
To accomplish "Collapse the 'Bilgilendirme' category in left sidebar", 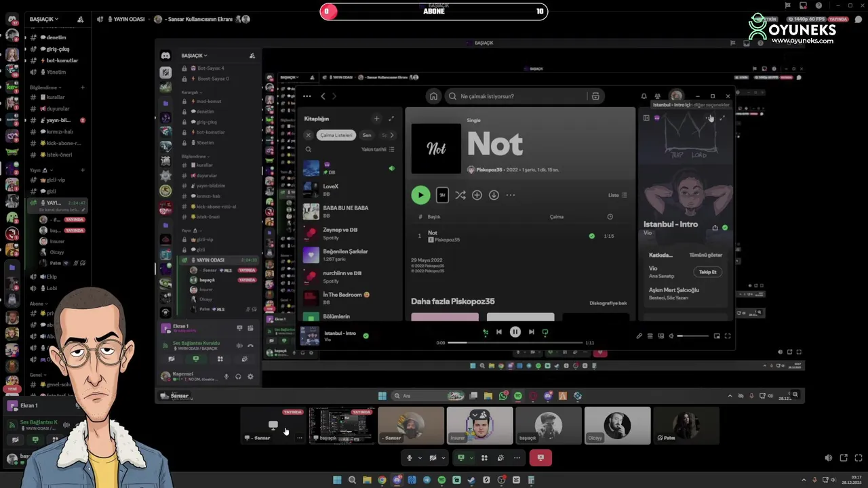I will coord(45,87).
